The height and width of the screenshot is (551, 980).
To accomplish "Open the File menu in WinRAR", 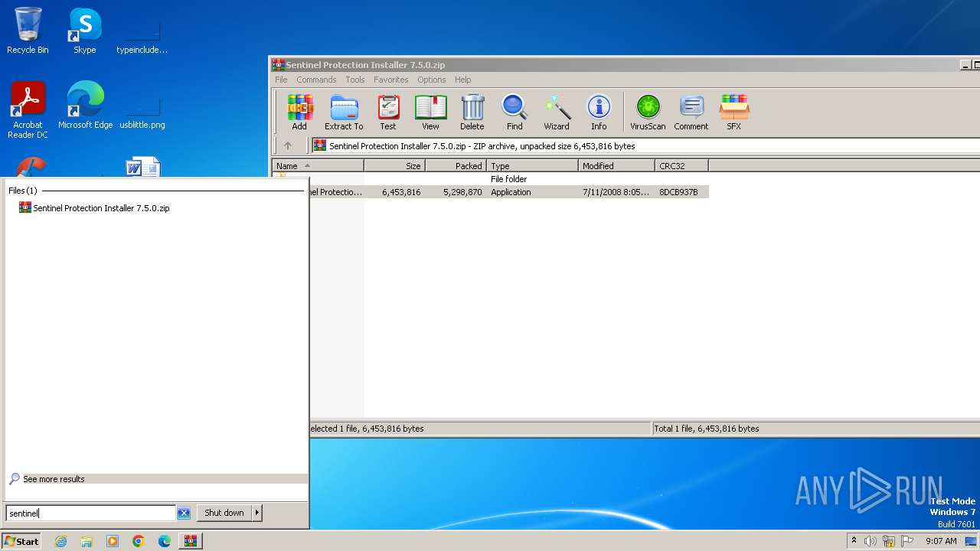I will tap(281, 80).
